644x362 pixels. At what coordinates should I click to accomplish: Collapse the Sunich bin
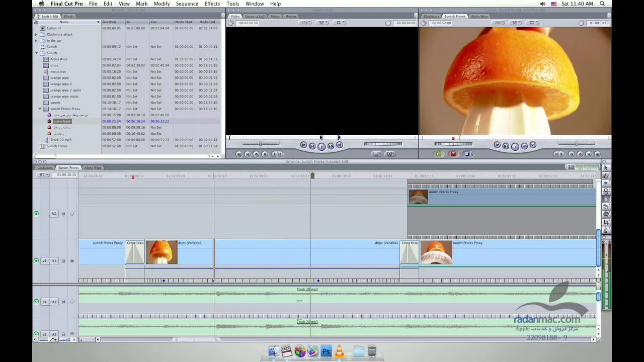pos(36,53)
